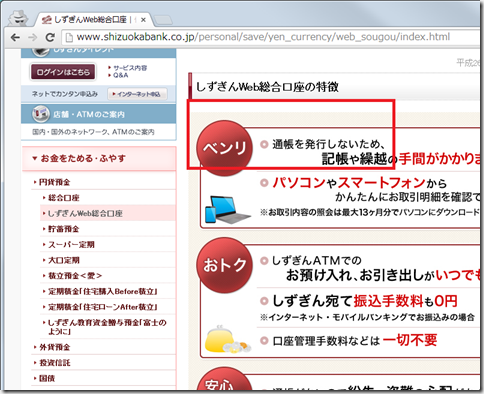Click the red ベンリ circle badge
Viewport: 484px width, 394px height.
[x=225, y=148]
